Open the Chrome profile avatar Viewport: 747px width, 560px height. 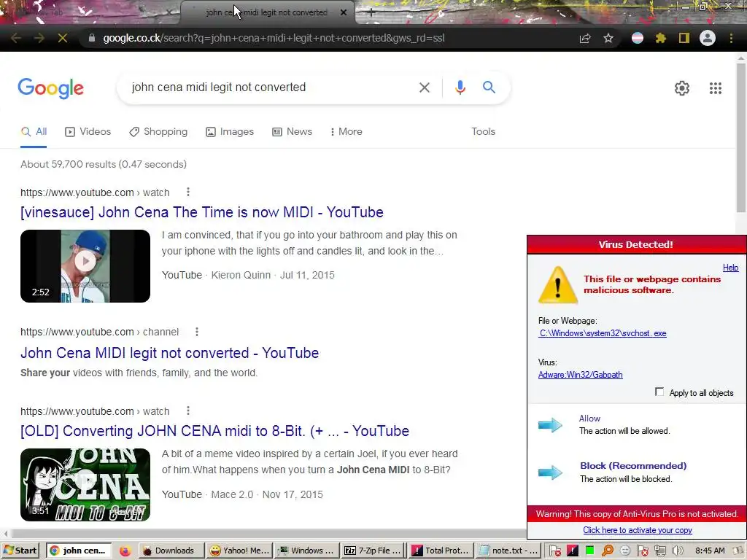[708, 38]
